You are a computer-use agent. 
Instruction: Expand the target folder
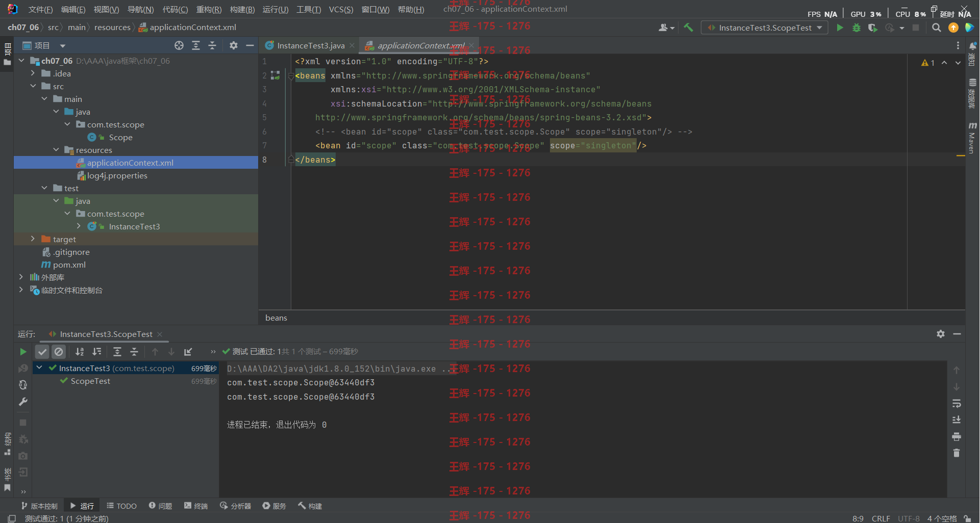(33, 239)
